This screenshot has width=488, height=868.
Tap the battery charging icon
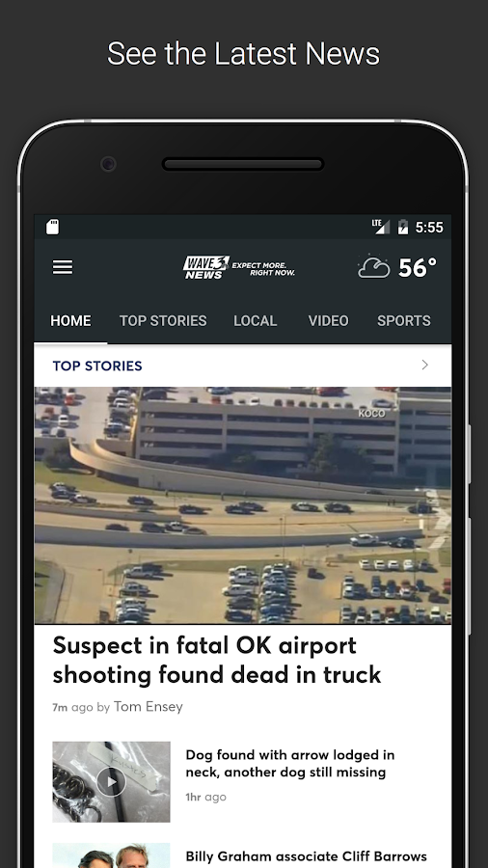(403, 227)
